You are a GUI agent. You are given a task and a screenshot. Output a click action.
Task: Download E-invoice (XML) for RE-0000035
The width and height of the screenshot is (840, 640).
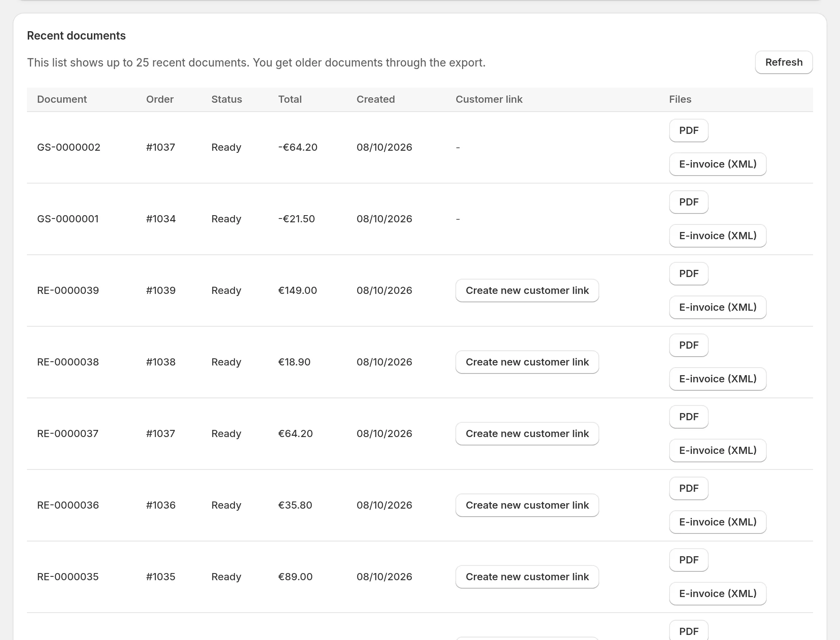point(718,594)
